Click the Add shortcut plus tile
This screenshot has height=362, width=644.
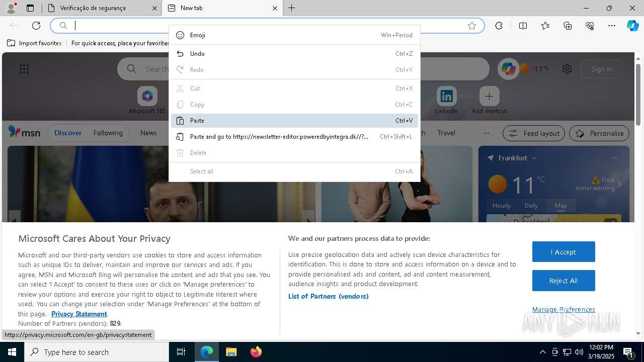(489, 100)
